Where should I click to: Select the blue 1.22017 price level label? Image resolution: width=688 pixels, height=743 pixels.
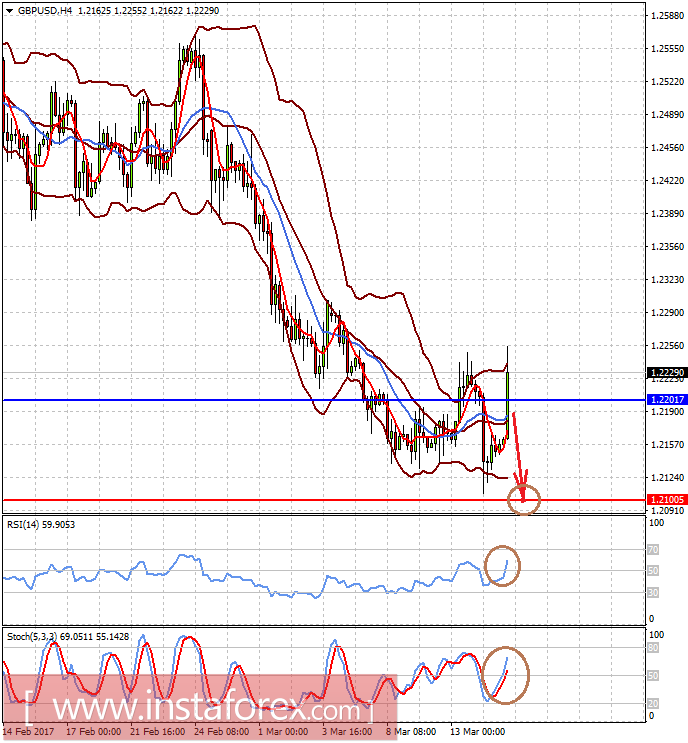(x=667, y=399)
